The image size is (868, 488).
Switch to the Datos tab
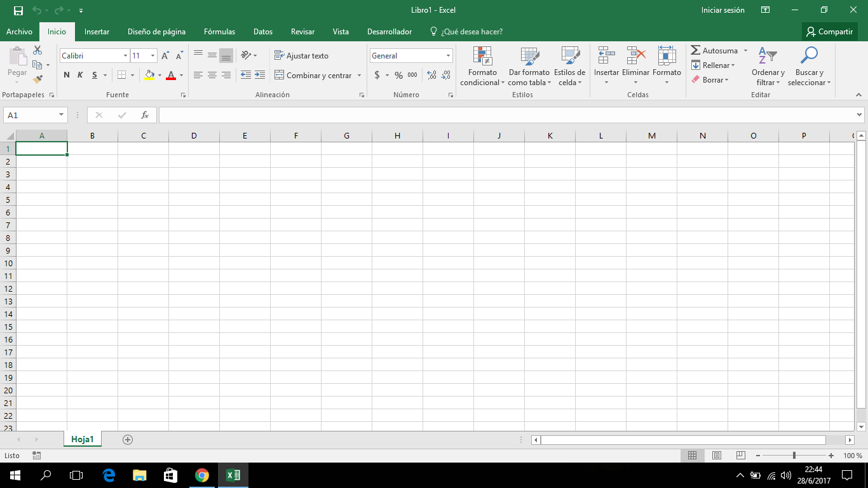click(263, 32)
